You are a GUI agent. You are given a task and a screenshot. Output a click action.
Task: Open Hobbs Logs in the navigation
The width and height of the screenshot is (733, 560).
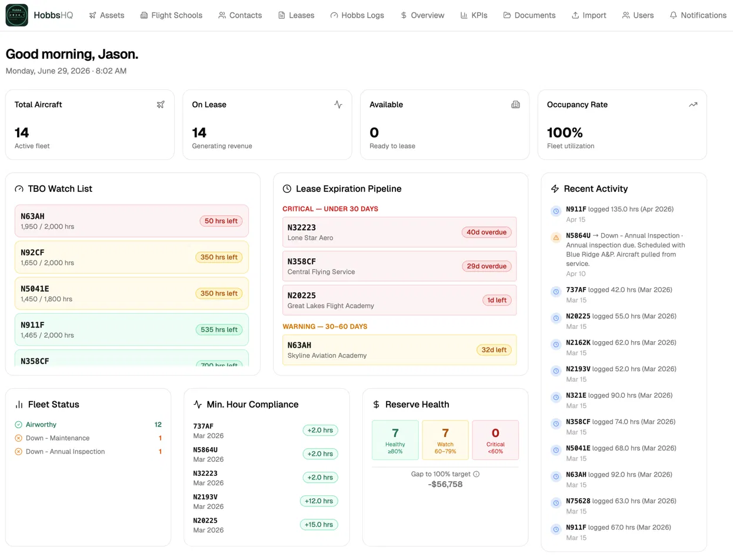pyautogui.click(x=357, y=15)
